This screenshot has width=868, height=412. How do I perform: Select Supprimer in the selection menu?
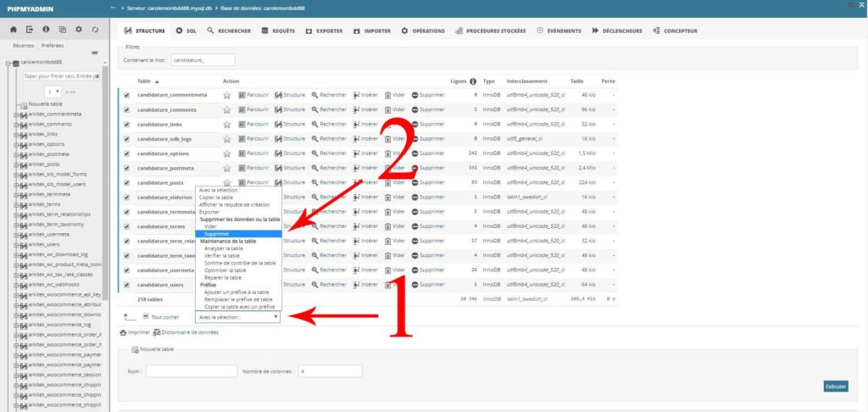[x=217, y=233]
